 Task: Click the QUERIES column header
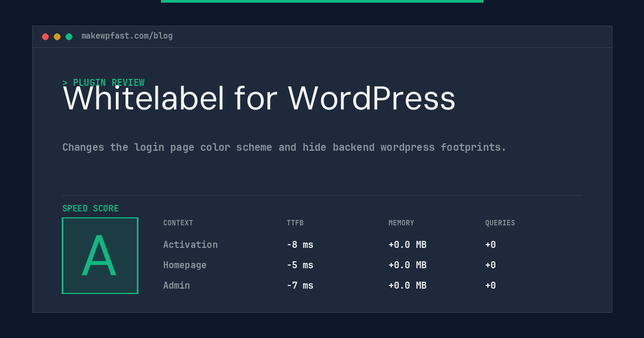pyautogui.click(x=500, y=223)
